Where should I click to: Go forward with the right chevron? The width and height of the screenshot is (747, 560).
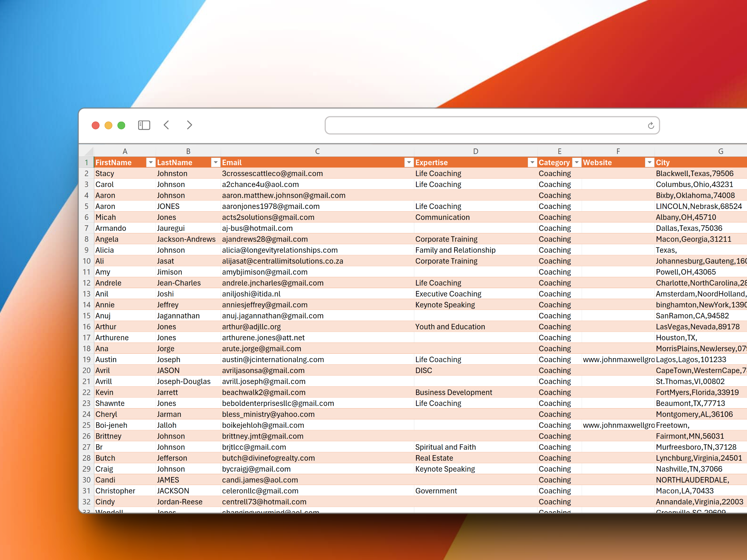coord(190,125)
